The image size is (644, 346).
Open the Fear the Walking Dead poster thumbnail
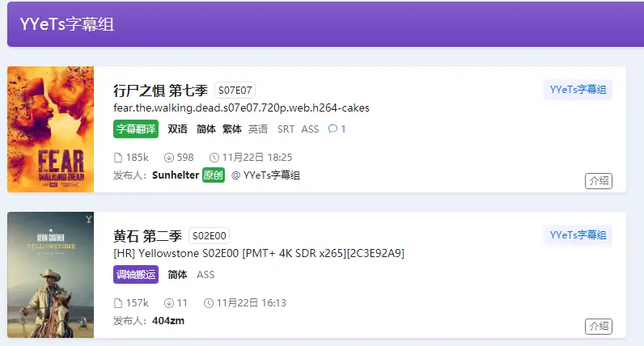click(x=50, y=129)
